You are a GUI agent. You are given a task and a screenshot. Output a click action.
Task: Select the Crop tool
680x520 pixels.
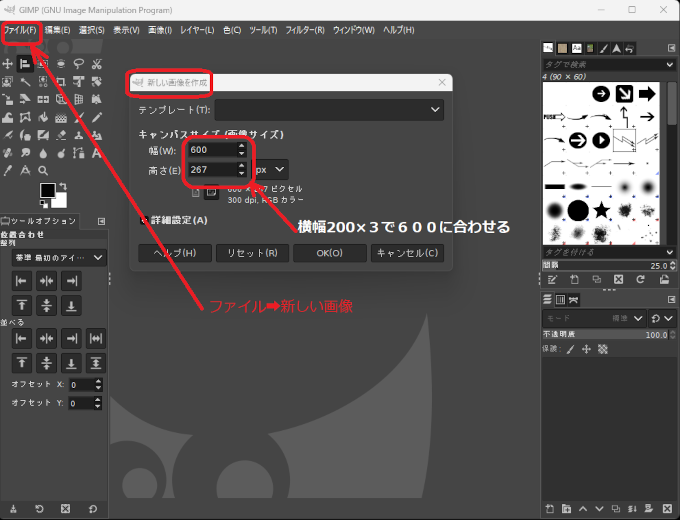[x=61, y=82]
